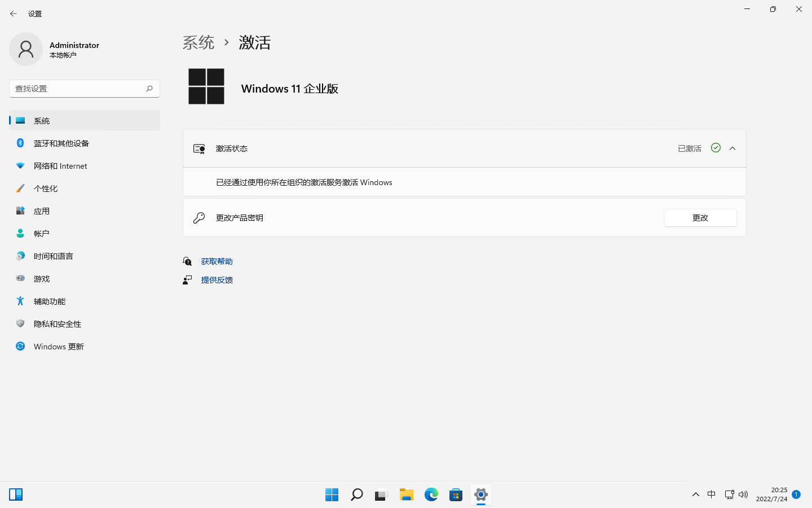The image size is (812, 508).
Task: Click the 更改 product key button
Action: (x=700, y=218)
